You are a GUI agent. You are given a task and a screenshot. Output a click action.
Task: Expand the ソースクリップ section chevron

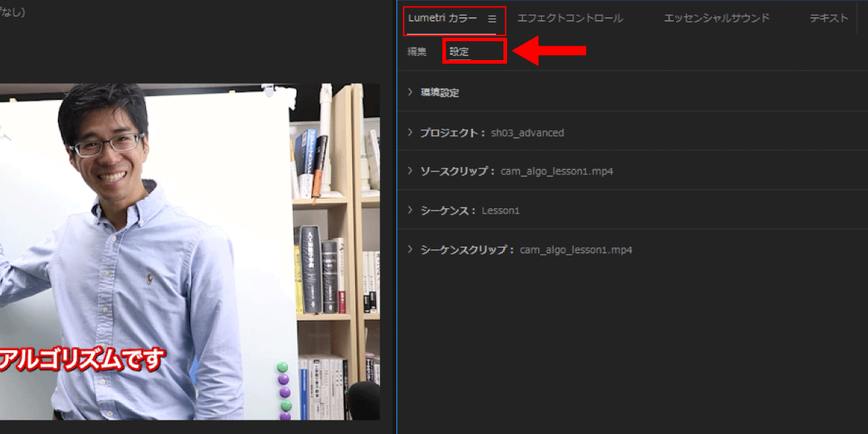[x=410, y=171]
